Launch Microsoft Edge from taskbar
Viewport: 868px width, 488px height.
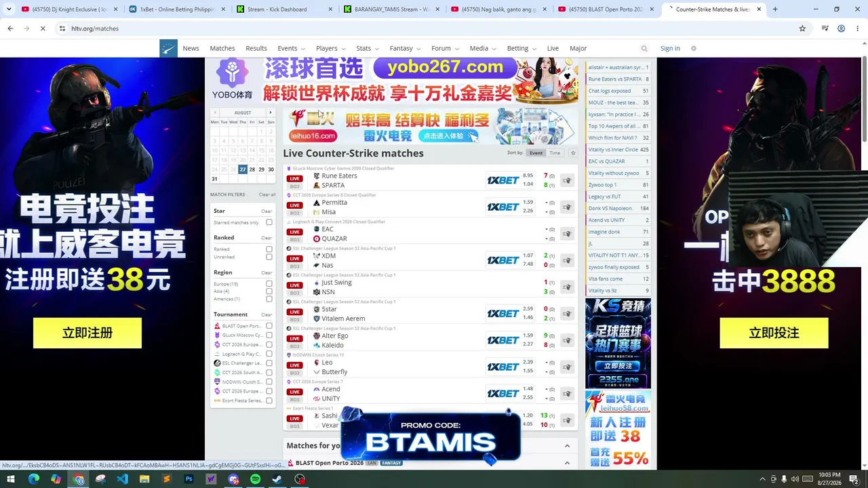pos(33,479)
